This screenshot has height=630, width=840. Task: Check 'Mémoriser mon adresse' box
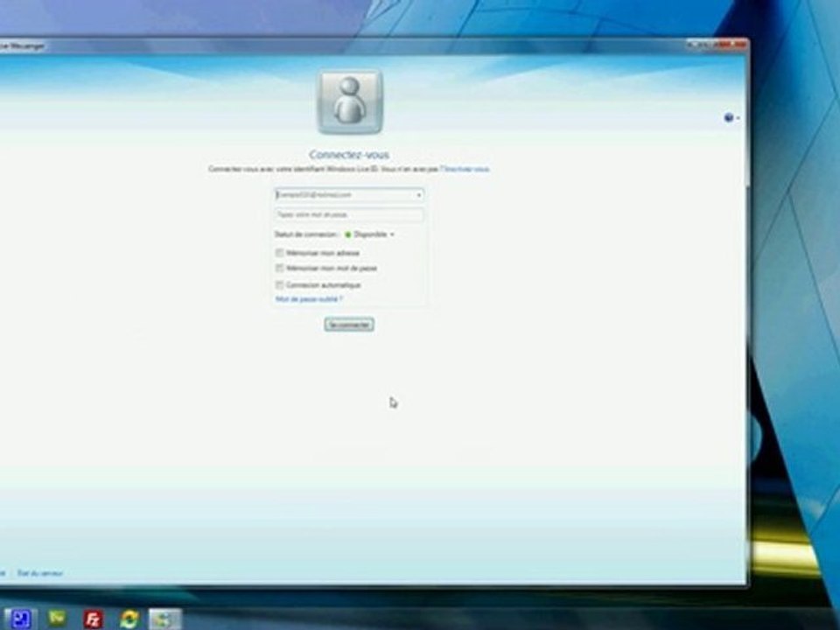point(280,252)
